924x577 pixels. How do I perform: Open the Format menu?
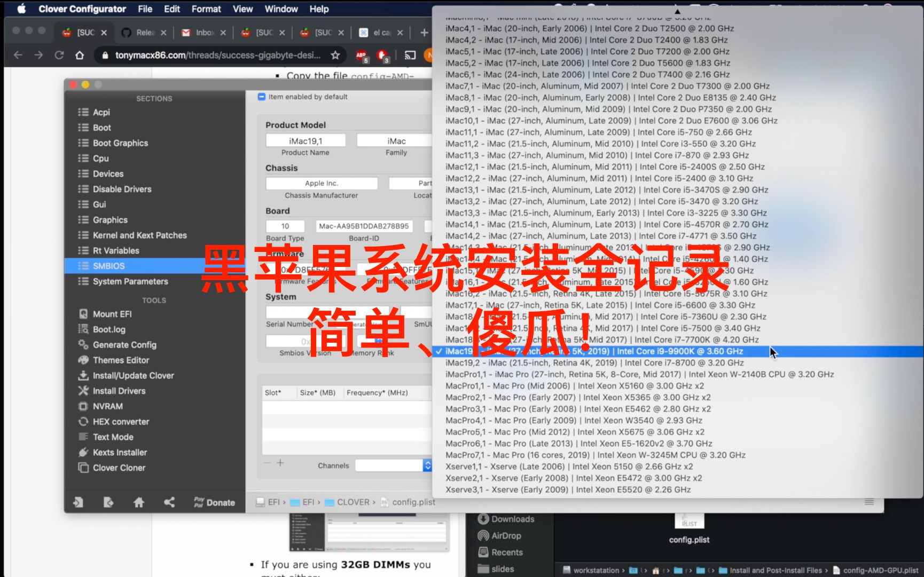pos(206,9)
